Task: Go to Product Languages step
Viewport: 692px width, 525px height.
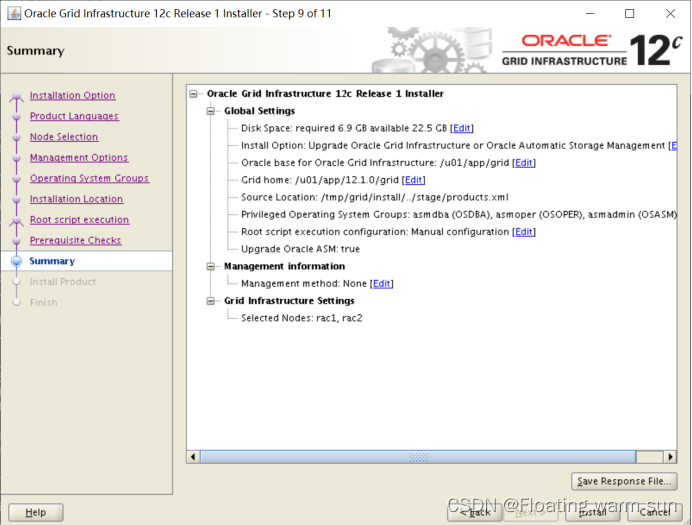Action: click(x=74, y=116)
